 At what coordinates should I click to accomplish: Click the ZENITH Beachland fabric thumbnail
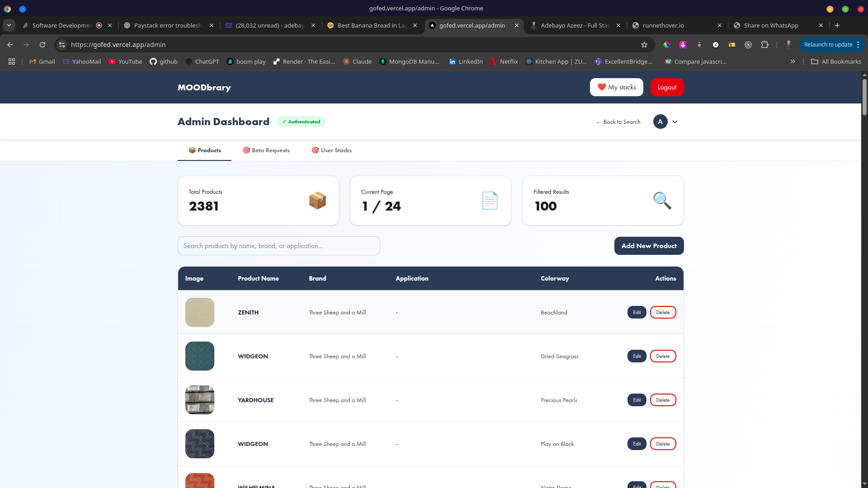tap(200, 312)
